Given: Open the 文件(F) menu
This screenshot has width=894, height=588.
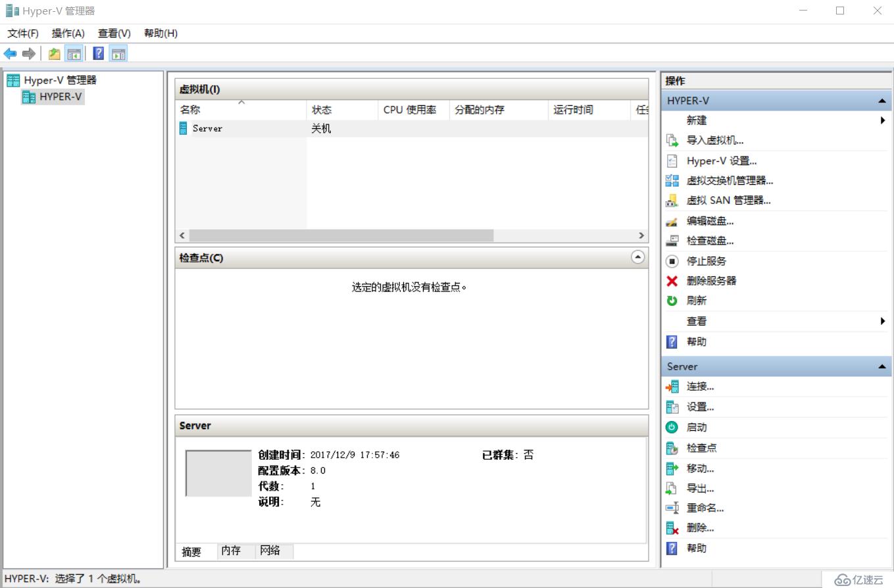Looking at the screenshot, I should coord(23,34).
